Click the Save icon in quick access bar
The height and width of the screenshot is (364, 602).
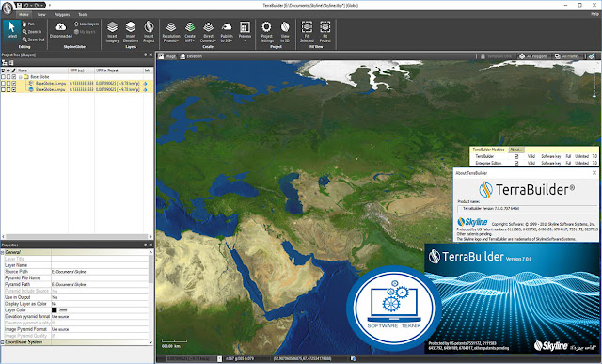coord(19,6)
